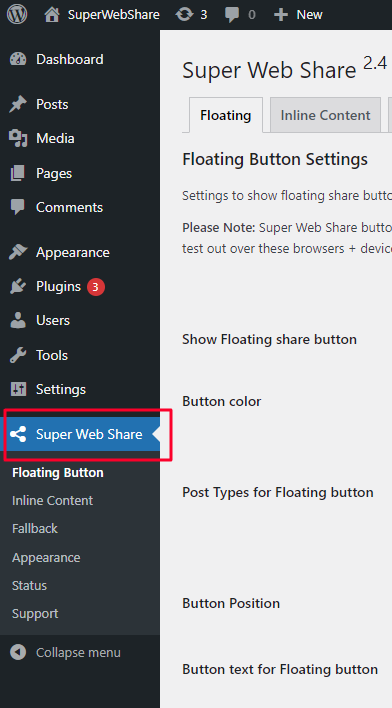Open Dashboard via its gauge icon
The image size is (392, 708).
pyautogui.click(x=18, y=59)
